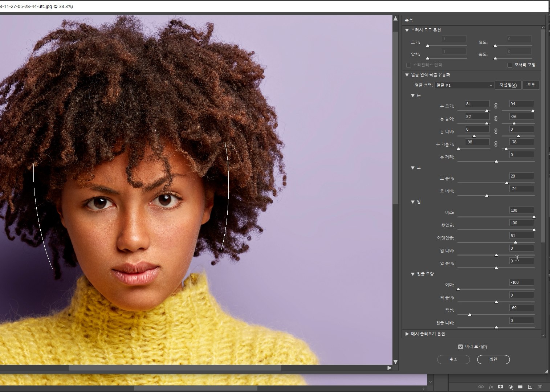The height and width of the screenshot is (392, 550).
Task: Click the properties panel vertical scrollbar
Action: tap(543, 136)
